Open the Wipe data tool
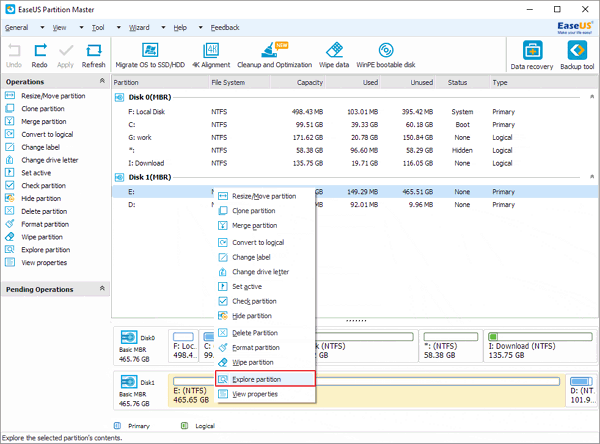600x444 pixels. [x=334, y=56]
